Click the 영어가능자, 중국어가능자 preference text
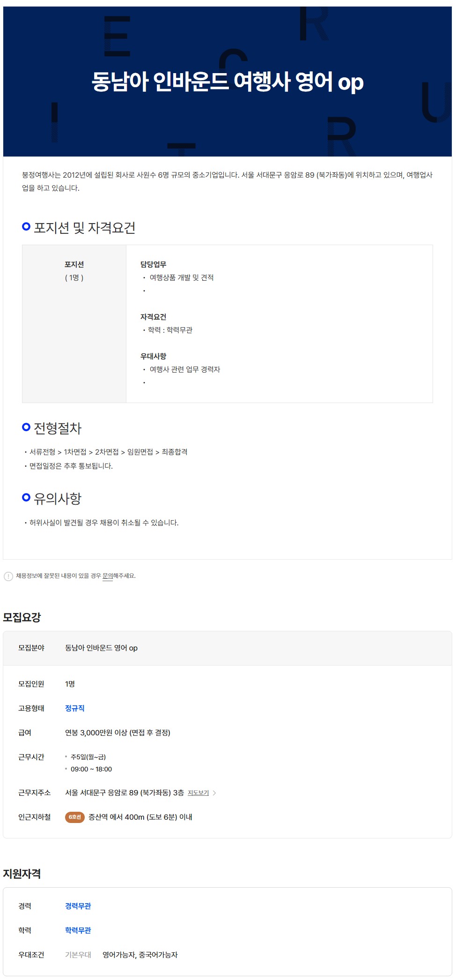Viewport: 456px width, 980px height. [140, 955]
